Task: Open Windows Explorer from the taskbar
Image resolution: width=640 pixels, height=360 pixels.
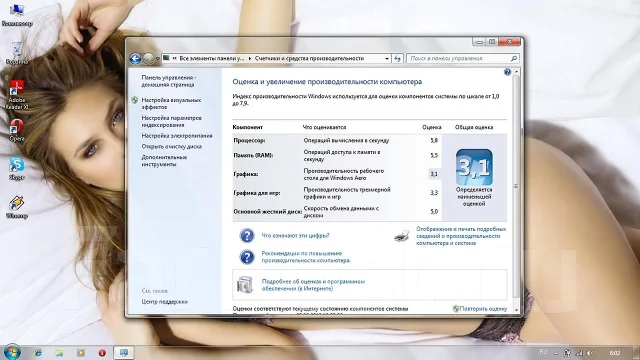Action: click(x=59, y=353)
